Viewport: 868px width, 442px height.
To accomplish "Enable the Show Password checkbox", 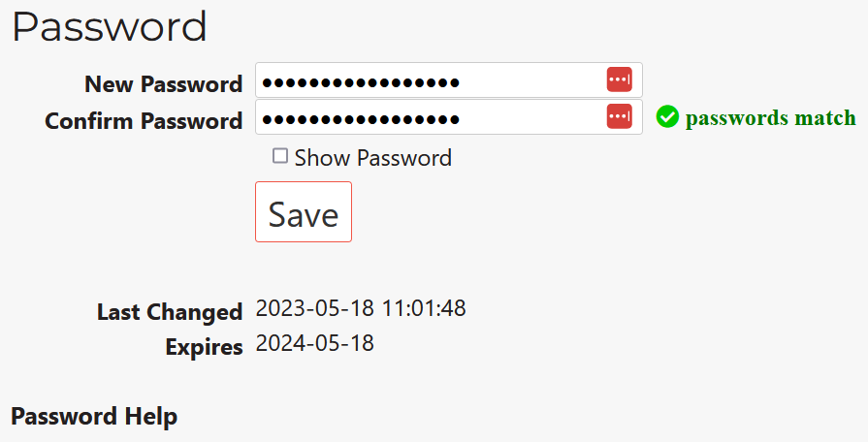I will 280,156.
